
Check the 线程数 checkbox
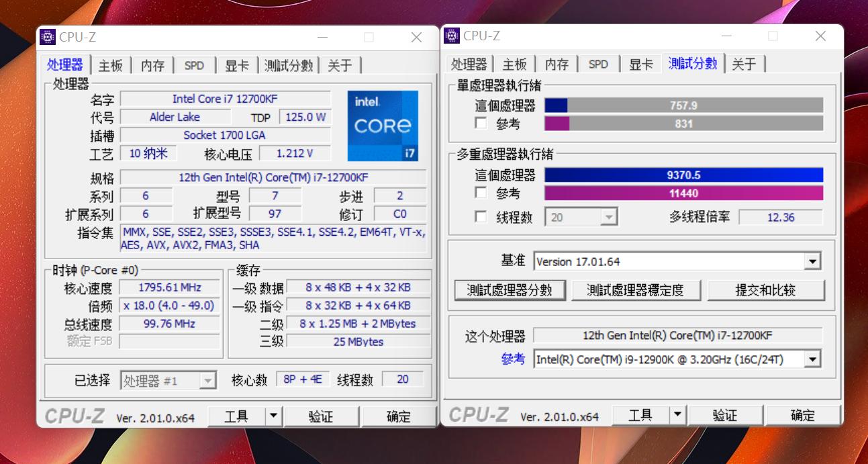pos(481,216)
